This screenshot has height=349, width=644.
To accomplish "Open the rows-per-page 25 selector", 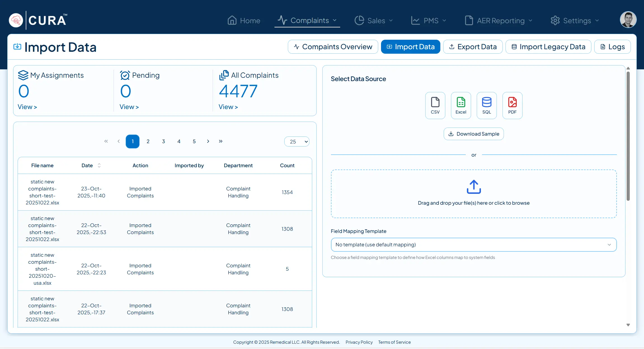I will (x=297, y=142).
